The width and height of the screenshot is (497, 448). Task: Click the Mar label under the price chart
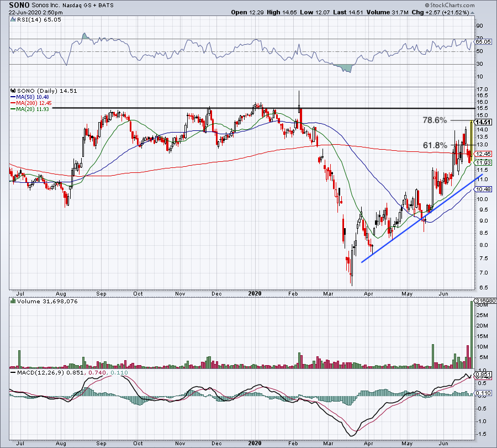328,293
